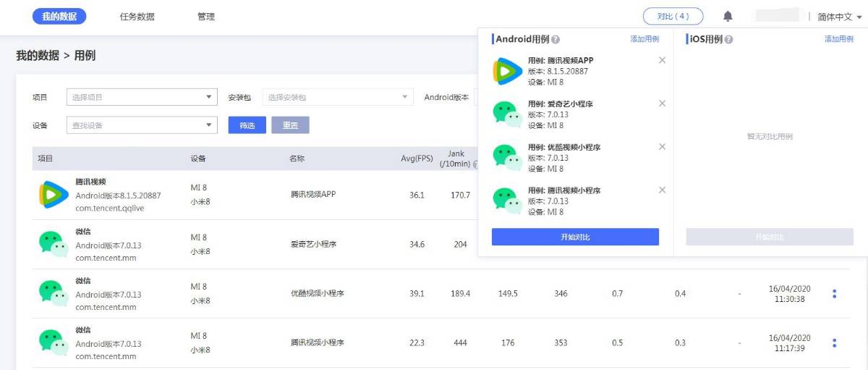Click the blue 开始对比 button
This screenshot has width=868, height=370.
tap(575, 237)
